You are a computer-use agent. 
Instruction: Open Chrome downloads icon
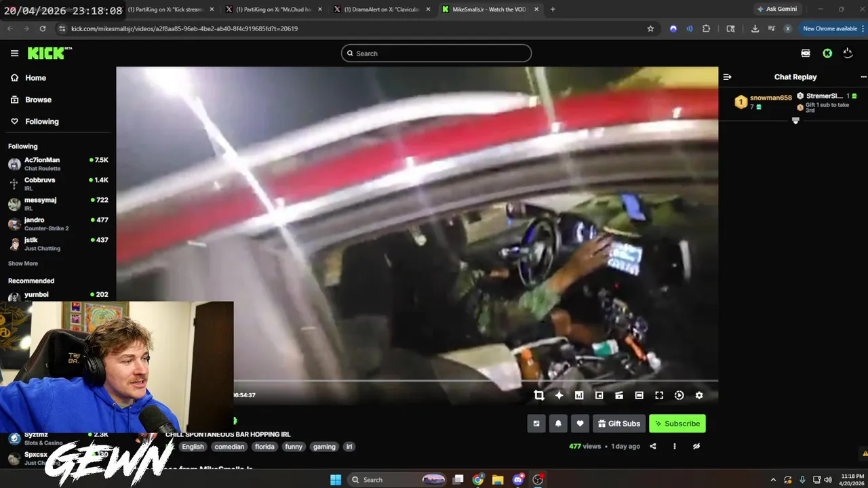coord(755,28)
